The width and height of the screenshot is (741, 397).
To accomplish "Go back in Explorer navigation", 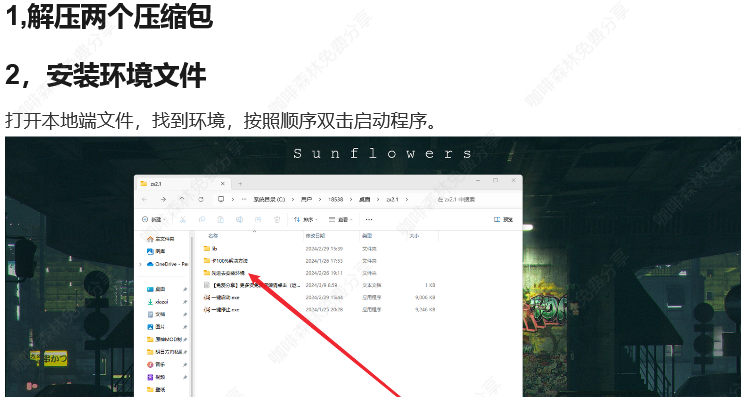I will [145, 199].
